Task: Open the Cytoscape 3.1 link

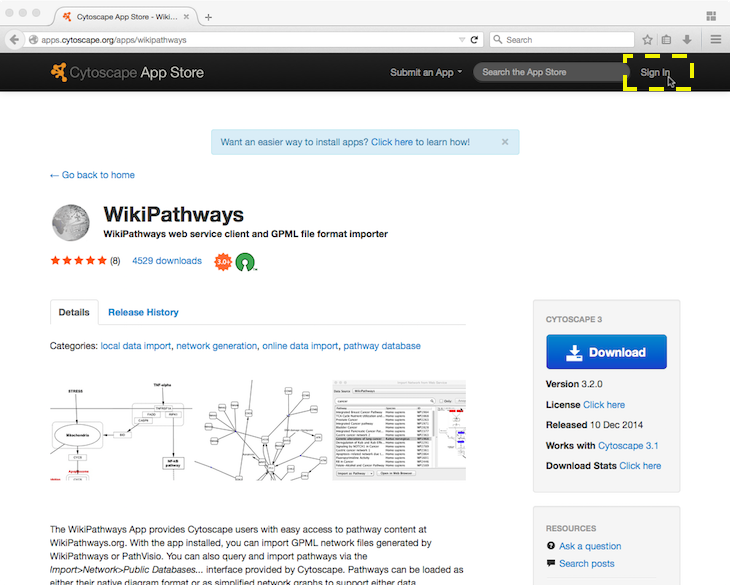Action: coord(628,446)
